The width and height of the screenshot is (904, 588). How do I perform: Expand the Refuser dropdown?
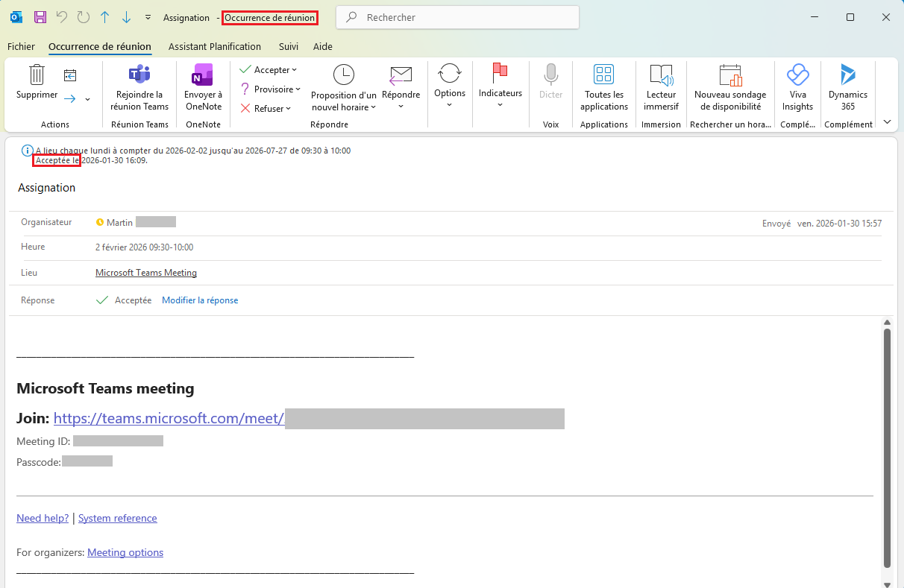(289, 108)
